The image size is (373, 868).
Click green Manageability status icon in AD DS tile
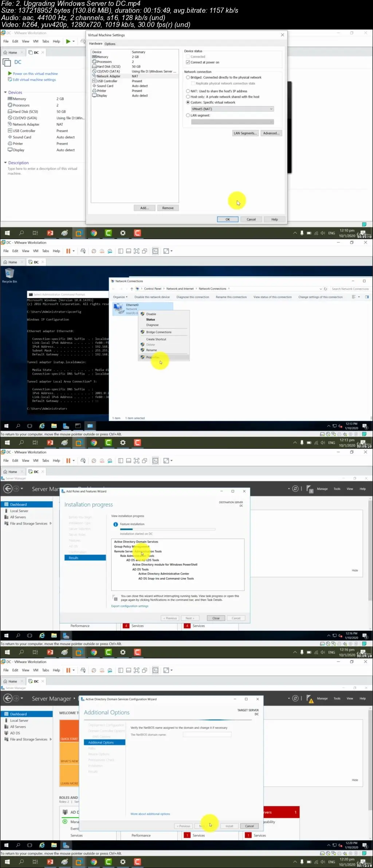tap(65, 822)
